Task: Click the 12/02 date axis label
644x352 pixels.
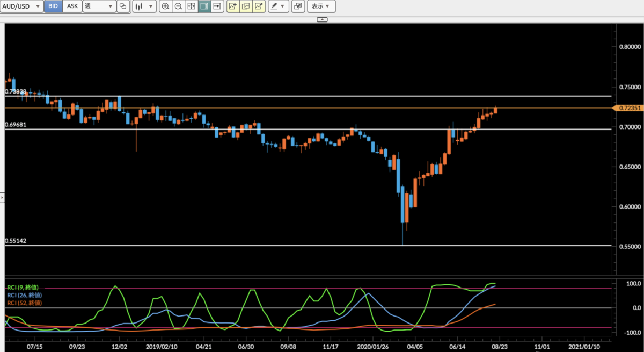Action: (x=119, y=347)
